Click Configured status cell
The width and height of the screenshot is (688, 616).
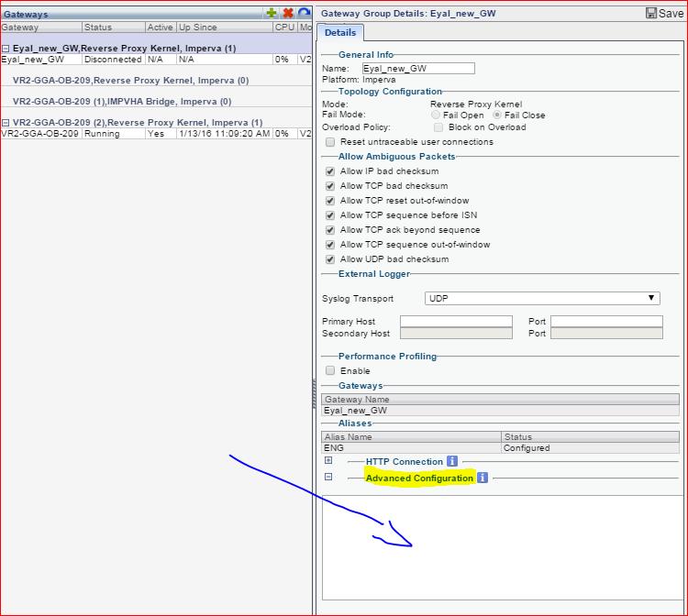[590, 447]
